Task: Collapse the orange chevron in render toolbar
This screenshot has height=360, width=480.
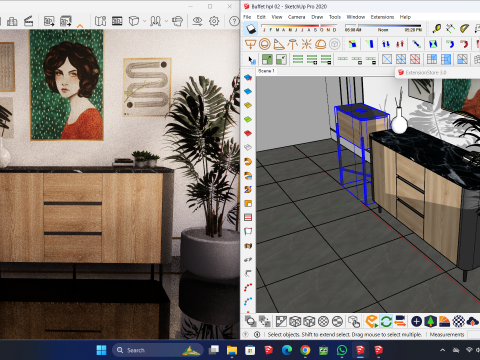Action: [80, 26]
